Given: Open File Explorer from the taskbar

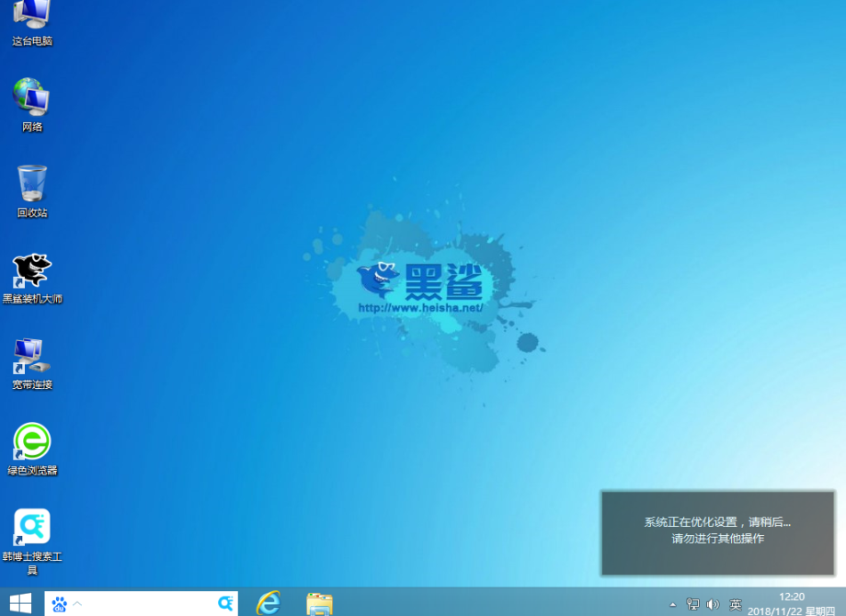Looking at the screenshot, I should coord(319,604).
